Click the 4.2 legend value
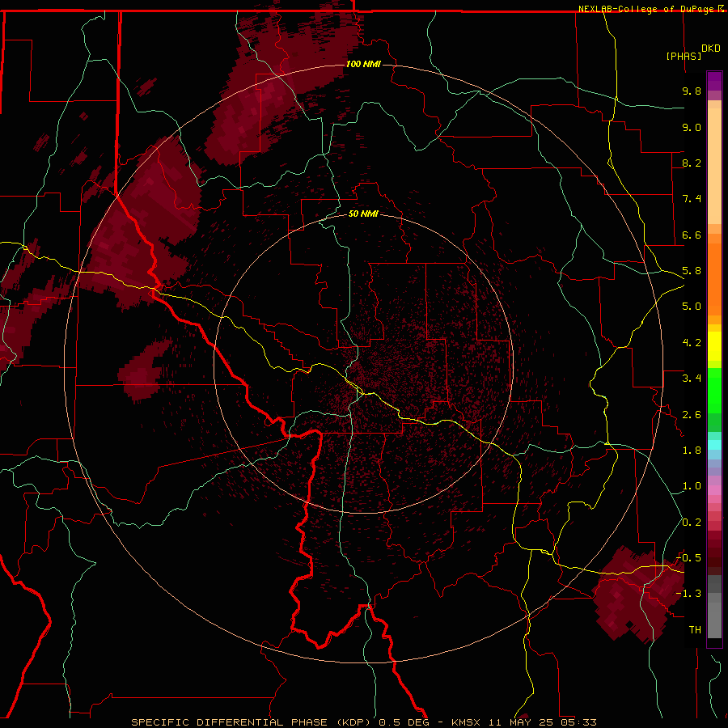 (692, 343)
